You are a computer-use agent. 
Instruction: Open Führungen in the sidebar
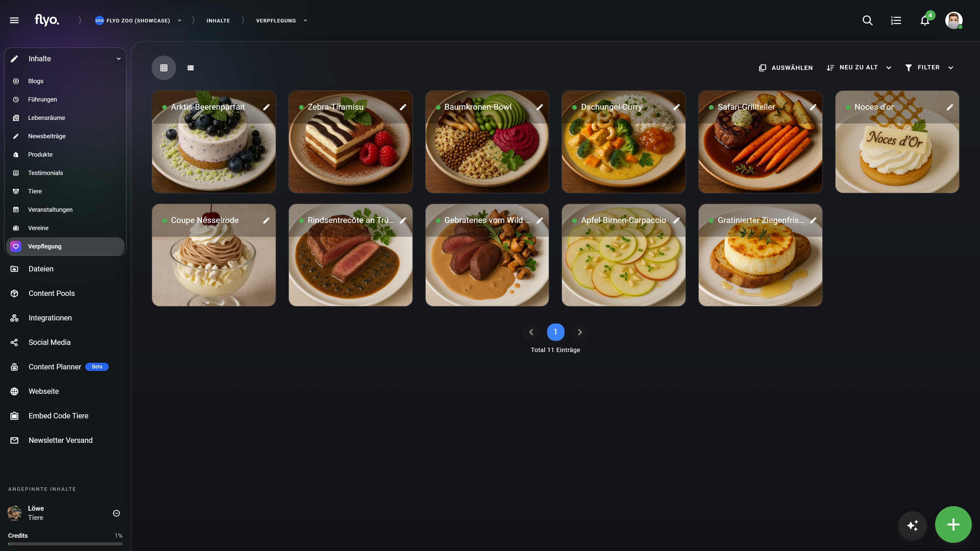tap(65, 99)
